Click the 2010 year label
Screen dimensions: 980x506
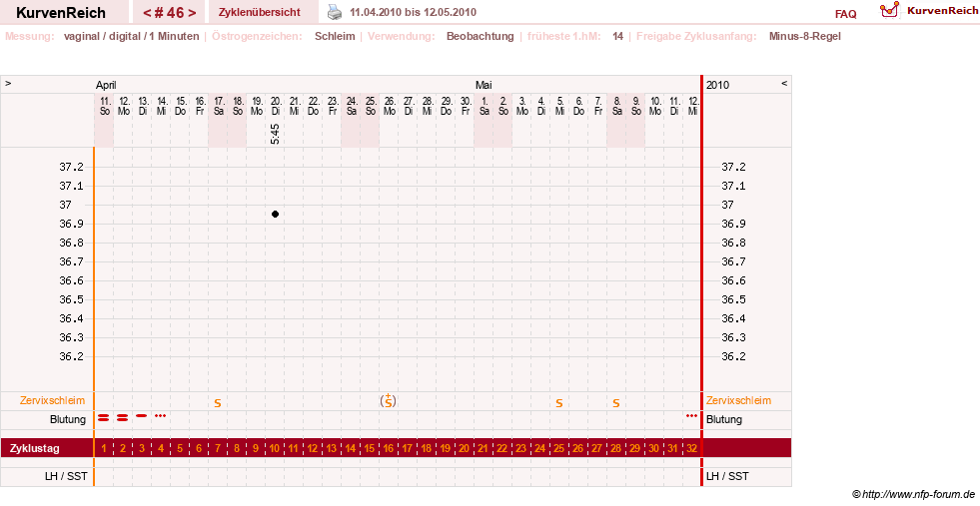point(717,85)
